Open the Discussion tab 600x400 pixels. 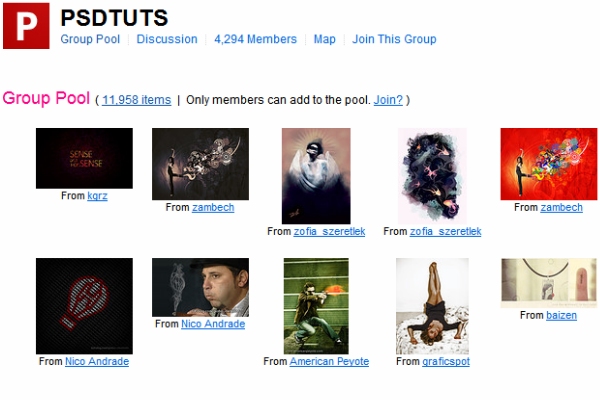tap(167, 39)
